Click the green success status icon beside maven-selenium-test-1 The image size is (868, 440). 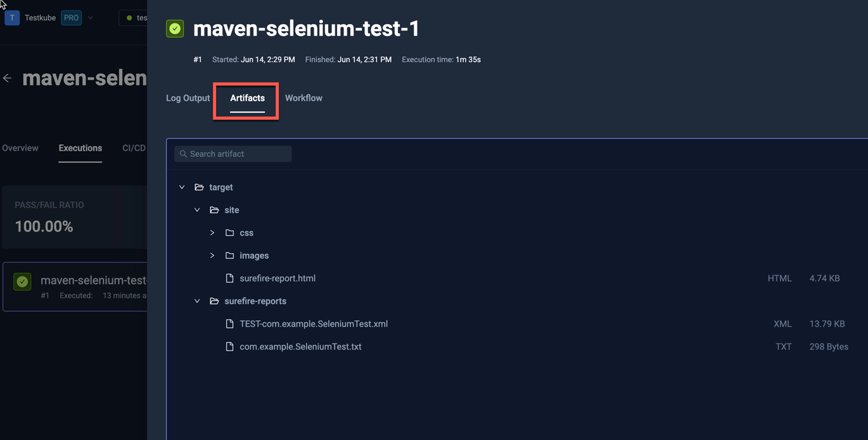(x=175, y=28)
